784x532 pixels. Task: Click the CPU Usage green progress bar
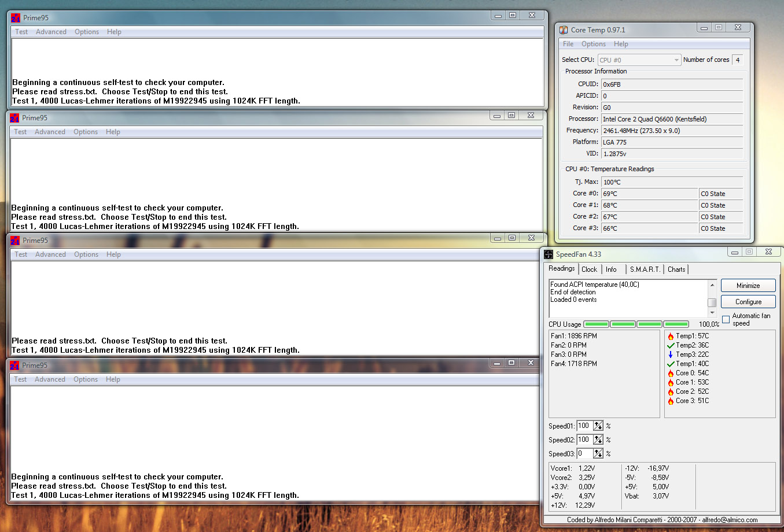point(636,324)
